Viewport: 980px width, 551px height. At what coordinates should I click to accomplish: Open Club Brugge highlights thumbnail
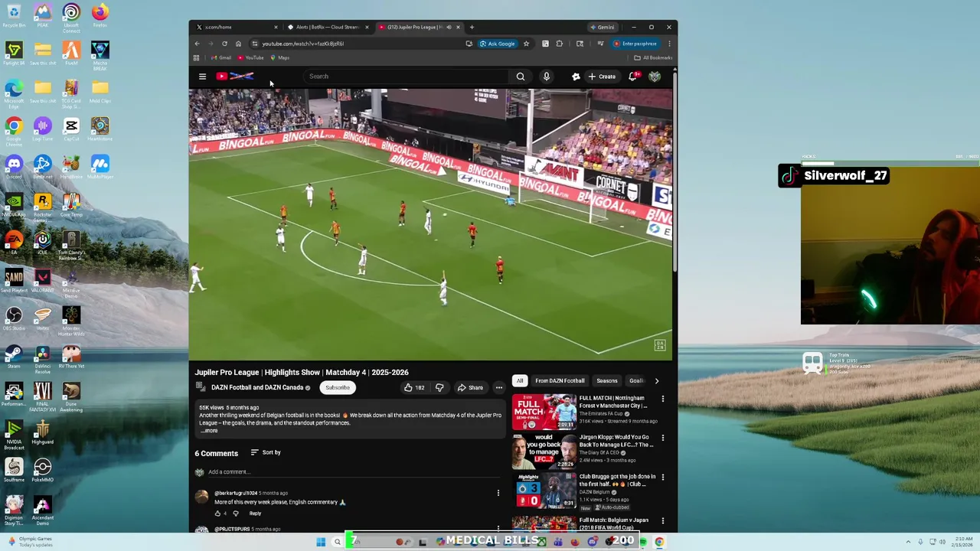coord(544,491)
